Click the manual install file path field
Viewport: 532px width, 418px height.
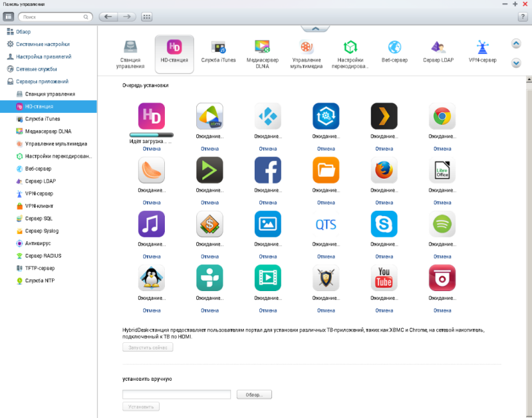pyautogui.click(x=176, y=395)
